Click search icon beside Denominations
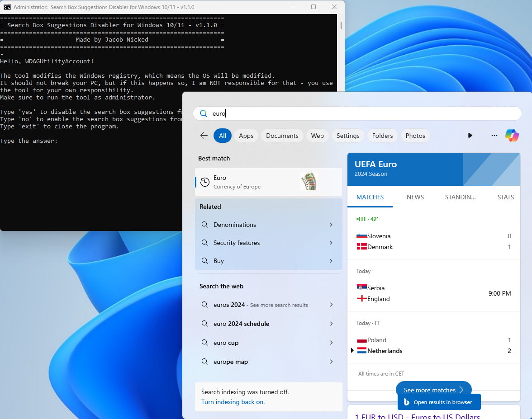 point(204,225)
